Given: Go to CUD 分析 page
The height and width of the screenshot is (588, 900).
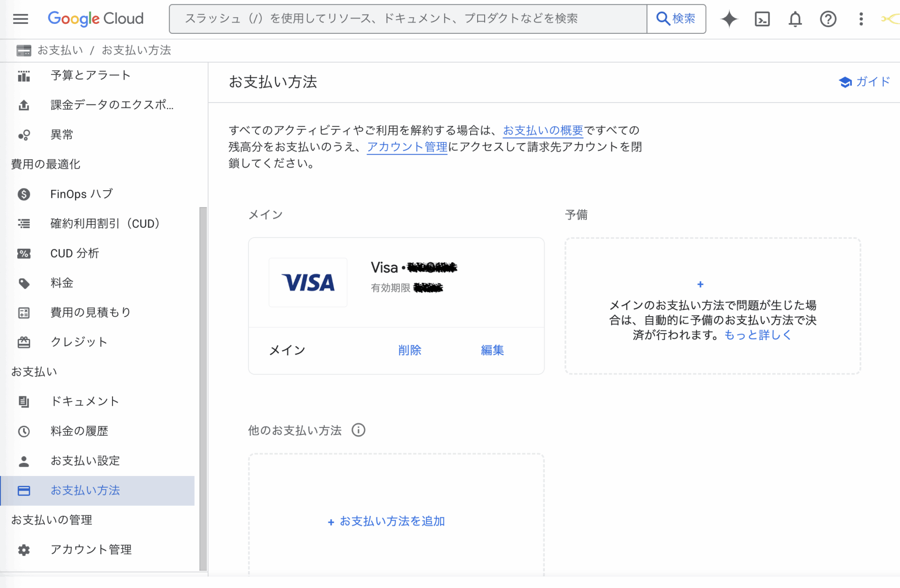Looking at the screenshot, I should click(x=75, y=253).
